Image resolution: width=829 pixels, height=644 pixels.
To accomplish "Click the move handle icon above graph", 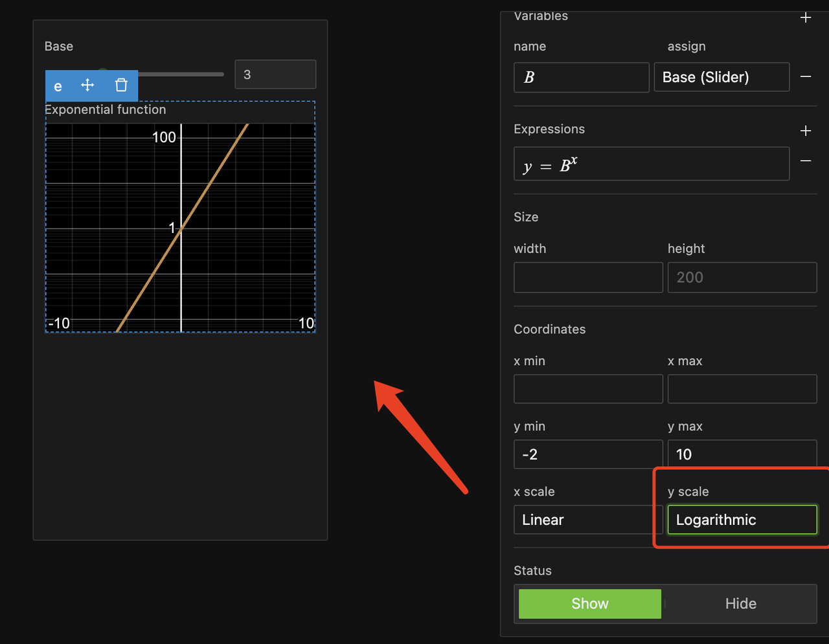I will 87,85.
